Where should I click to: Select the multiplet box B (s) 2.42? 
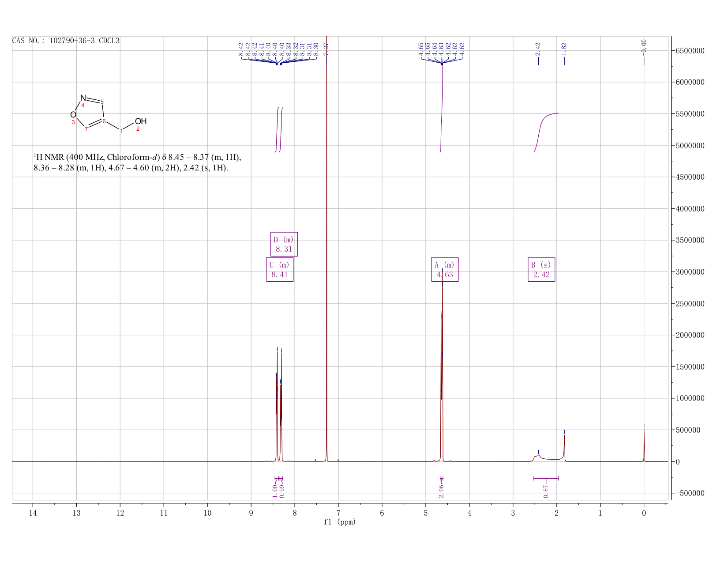[x=541, y=269]
